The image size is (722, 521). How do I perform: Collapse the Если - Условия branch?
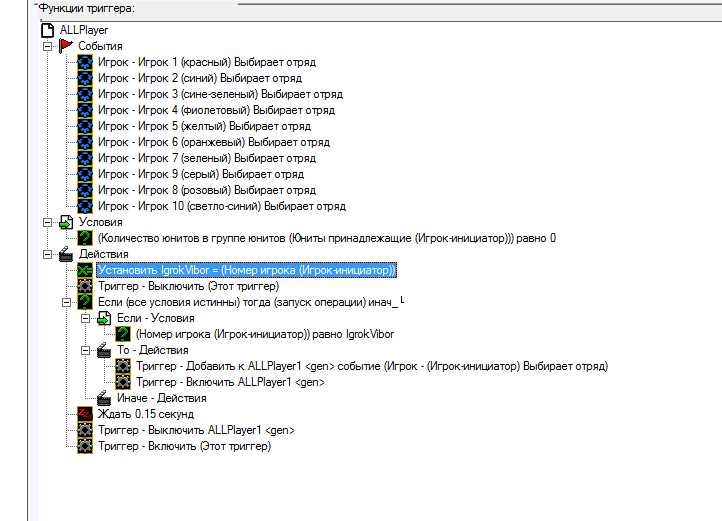point(86,318)
